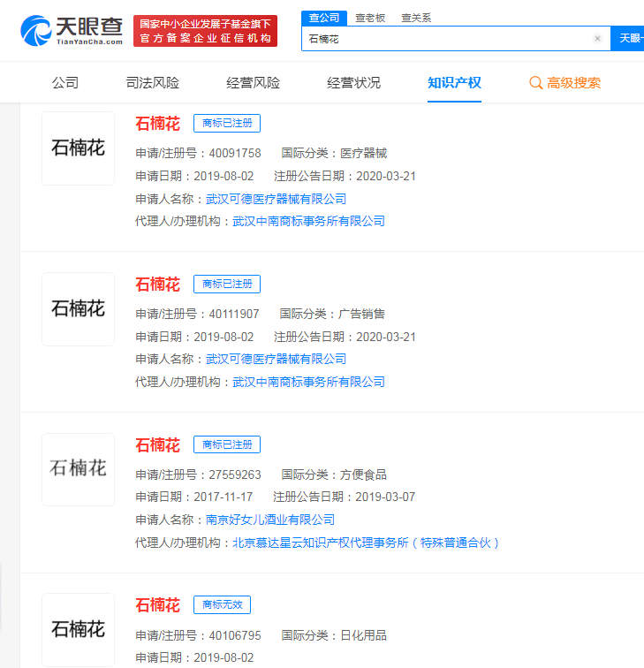The image size is (644, 668).
Task: Open applicant 南京好女儿酒业有限公司
Action: point(270,520)
